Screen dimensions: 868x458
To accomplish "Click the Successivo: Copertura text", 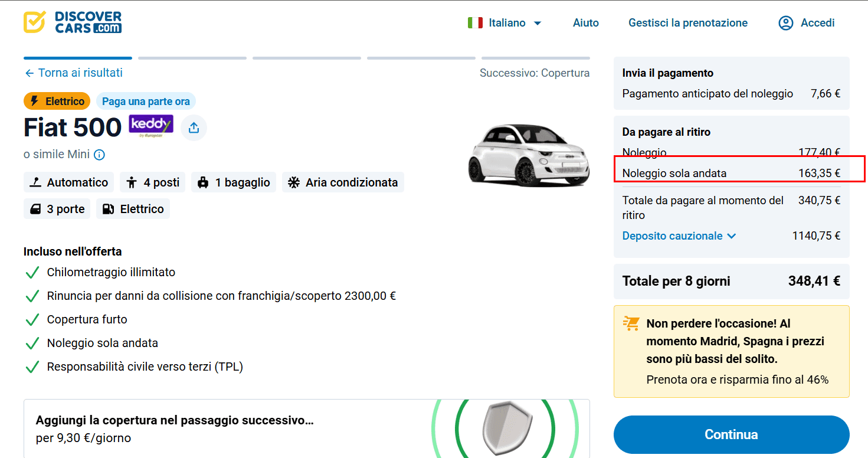I will click(x=535, y=73).
